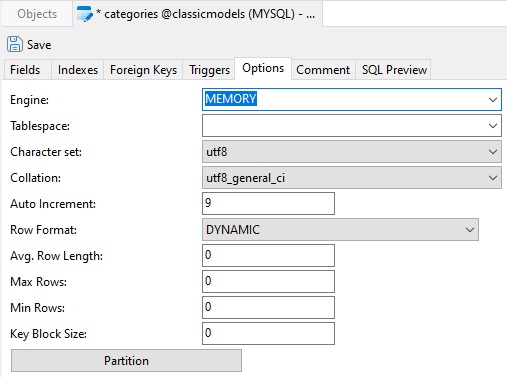Click the Max Rows input field
This screenshot has height=377, width=507.
(x=268, y=282)
